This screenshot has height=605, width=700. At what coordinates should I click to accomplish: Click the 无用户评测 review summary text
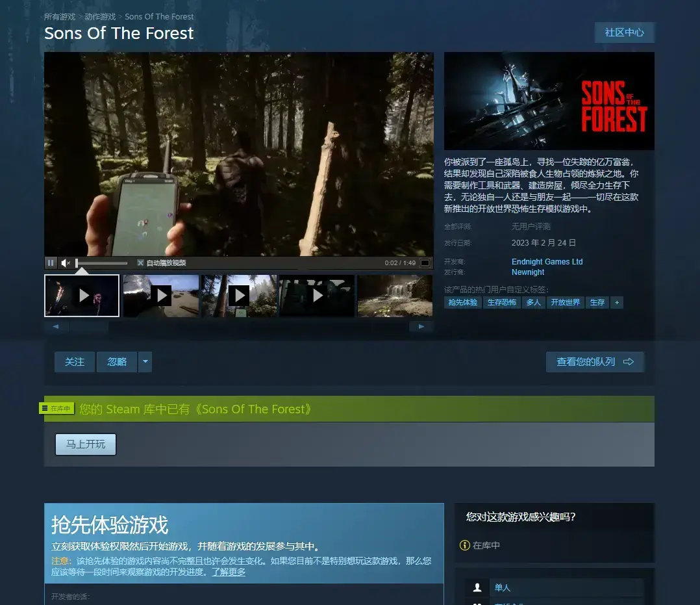[x=531, y=227]
